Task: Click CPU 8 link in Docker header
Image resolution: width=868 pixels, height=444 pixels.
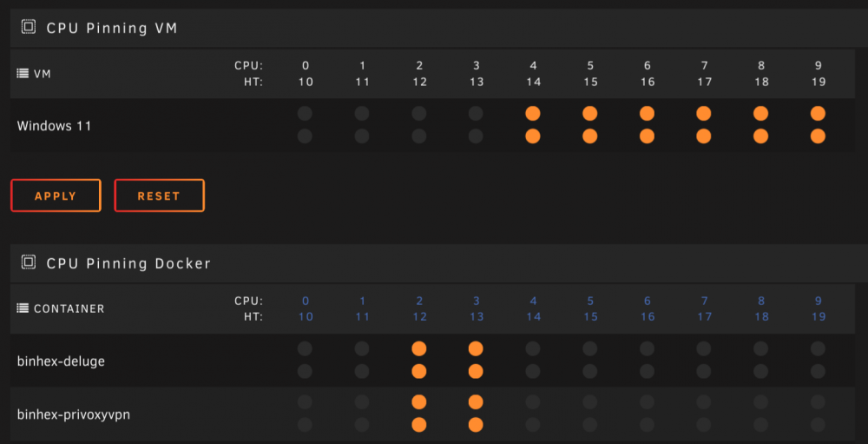Action: click(x=762, y=301)
